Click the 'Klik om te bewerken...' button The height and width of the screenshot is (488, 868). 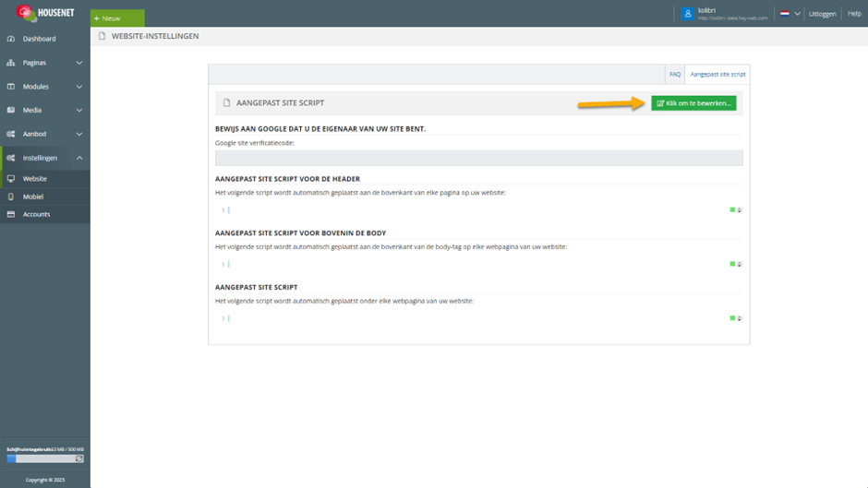click(x=693, y=103)
